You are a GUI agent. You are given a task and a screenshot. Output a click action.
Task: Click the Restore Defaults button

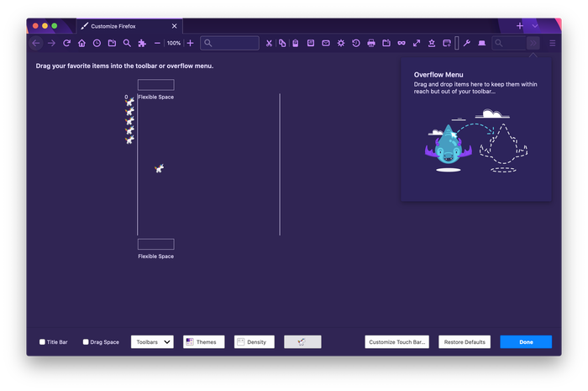(x=465, y=342)
